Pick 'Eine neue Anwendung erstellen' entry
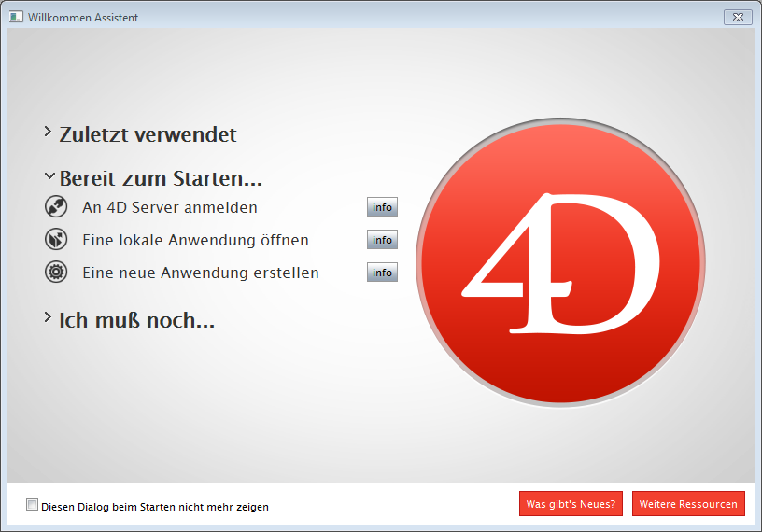Screen dimensions: 762x532 (x=200, y=273)
